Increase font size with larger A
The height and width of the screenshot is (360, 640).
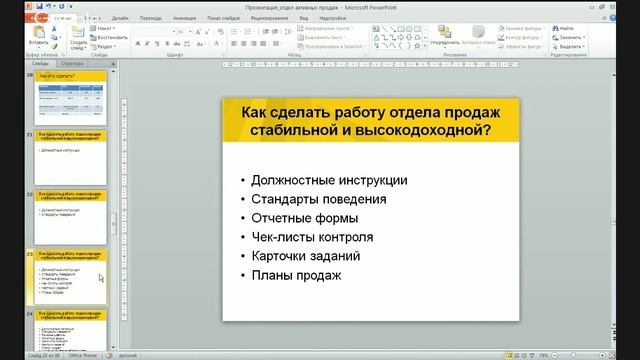point(198,32)
